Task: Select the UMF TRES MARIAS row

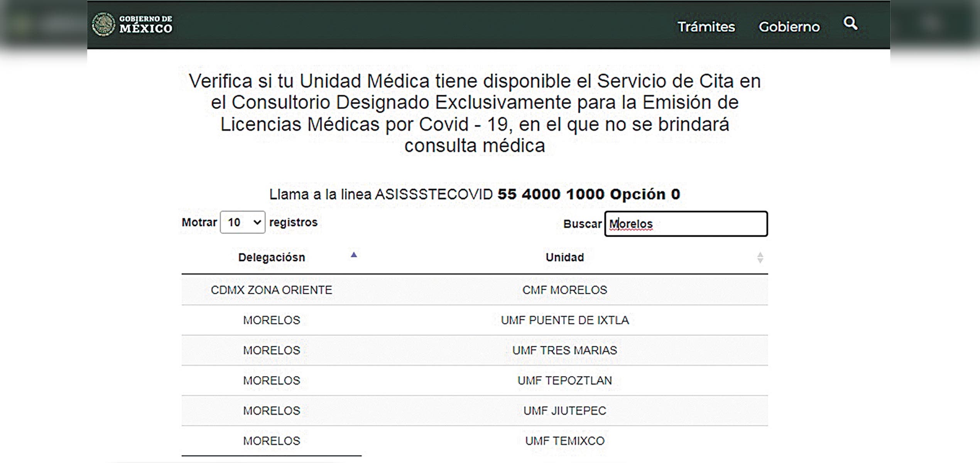Action: click(x=564, y=350)
